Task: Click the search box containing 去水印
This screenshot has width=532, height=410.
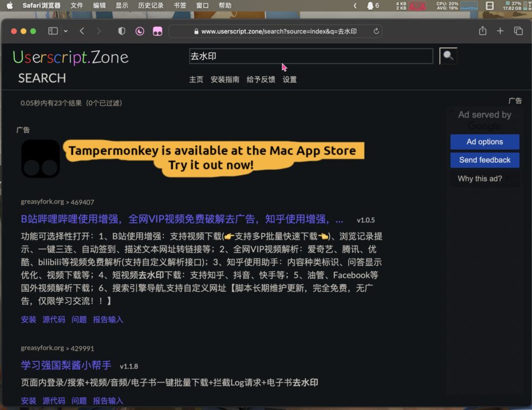Action: (311, 55)
